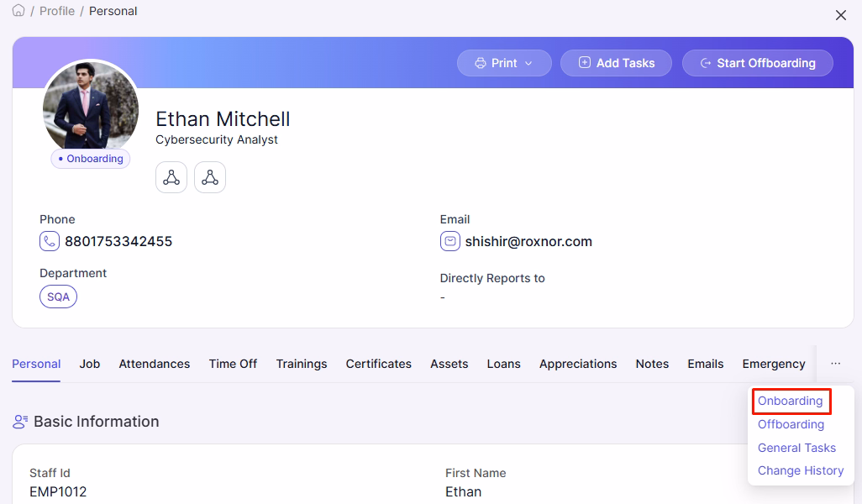862x504 pixels.
Task: Click the printer icon on the Print button
Action: (x=481, y=62)
